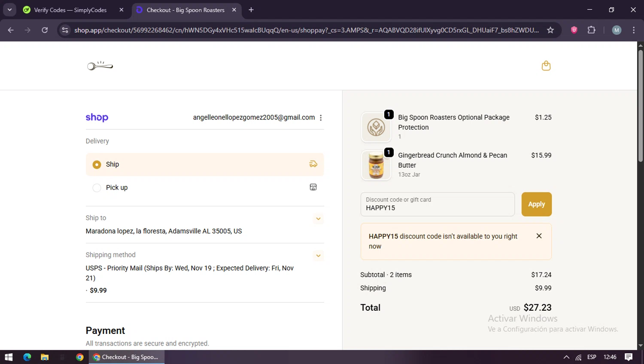Expand the Shipping method section

pos(318,256)
